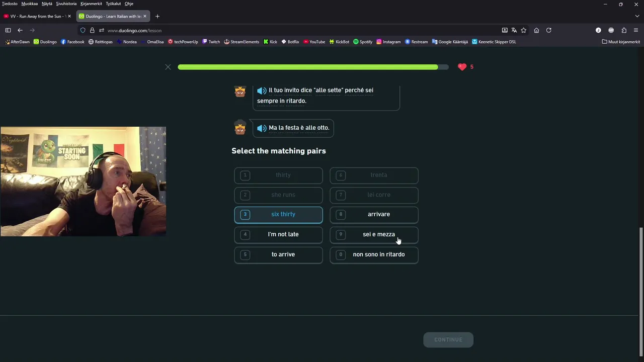Viewport: 644px width, 362px height.
Task: Open the Työkalut menu
Action: coord(113,4)
